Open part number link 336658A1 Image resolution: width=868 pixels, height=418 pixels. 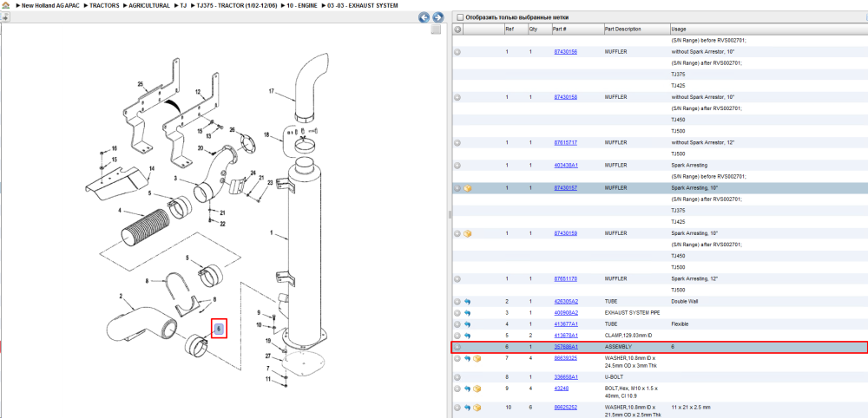point(566,377)
